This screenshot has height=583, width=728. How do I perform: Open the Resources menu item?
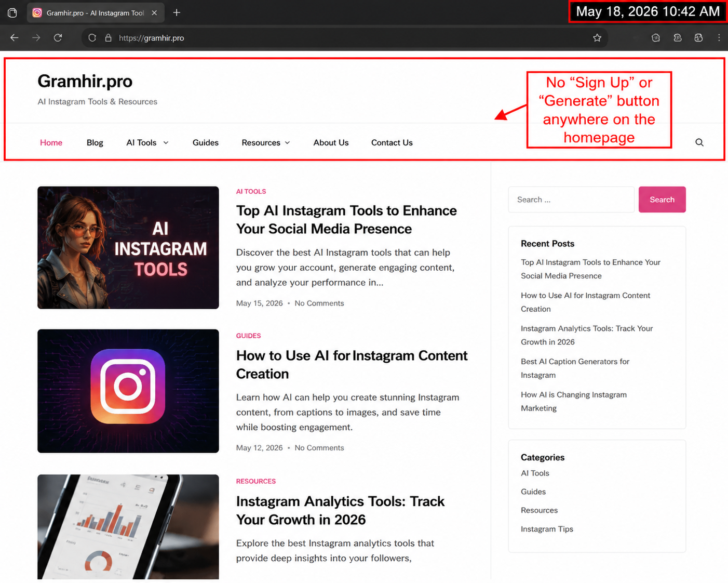[x=261, y=142]
